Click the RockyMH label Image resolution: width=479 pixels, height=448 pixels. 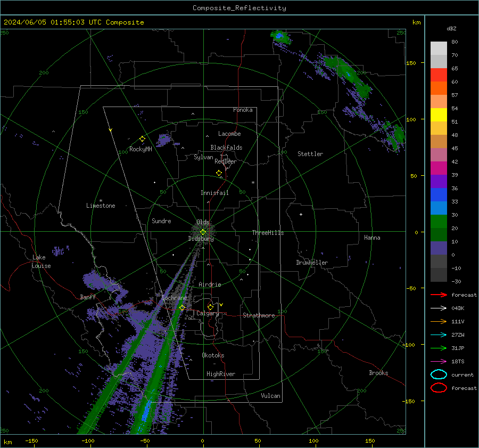[141, 149]
